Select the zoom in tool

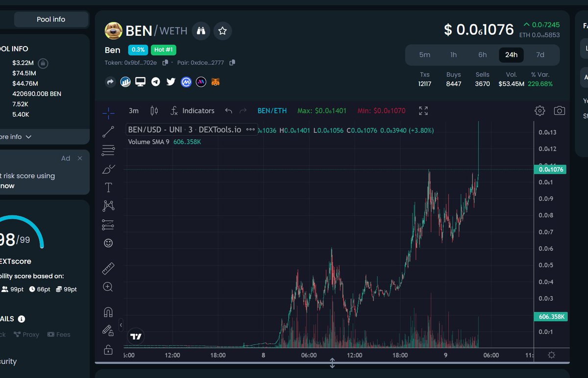(108, 287)
